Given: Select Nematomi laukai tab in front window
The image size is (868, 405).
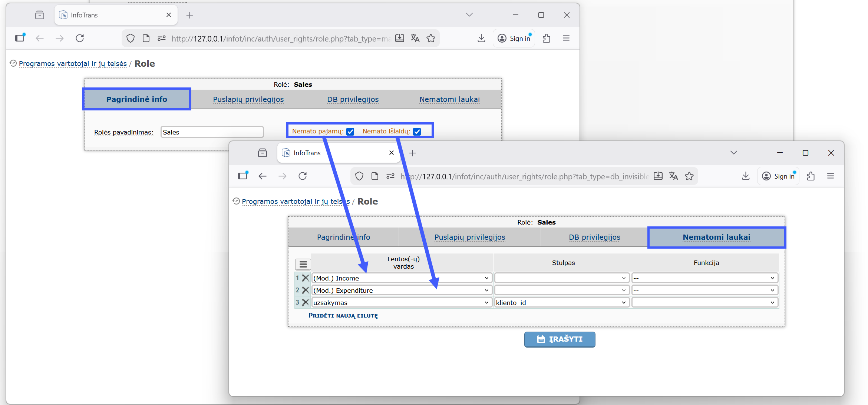Looking at the screenshot, I should pos(717,237).
